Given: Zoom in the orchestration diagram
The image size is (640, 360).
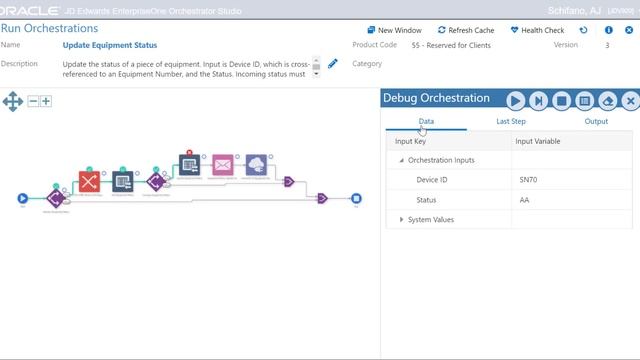Looking at the screenshot, I should click(46, 101).
